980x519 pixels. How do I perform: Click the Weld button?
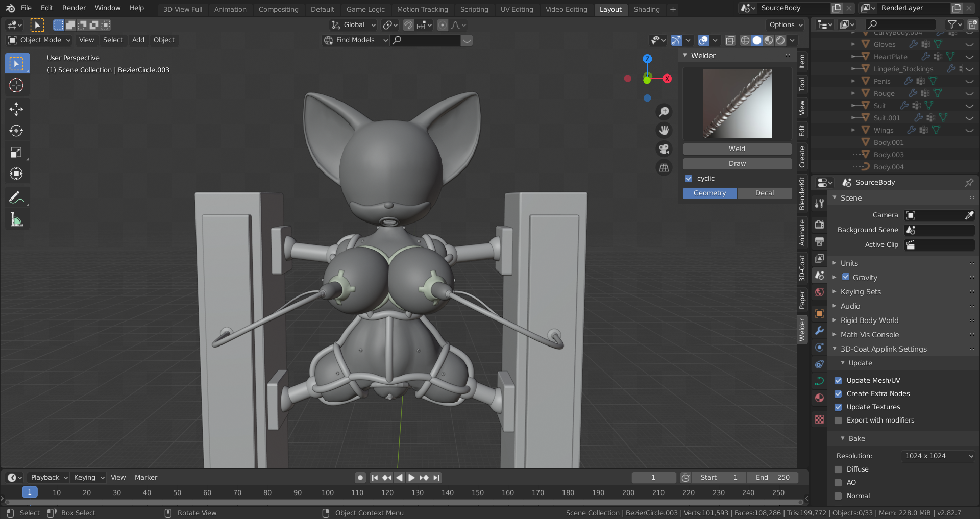[x=737, y=149]
